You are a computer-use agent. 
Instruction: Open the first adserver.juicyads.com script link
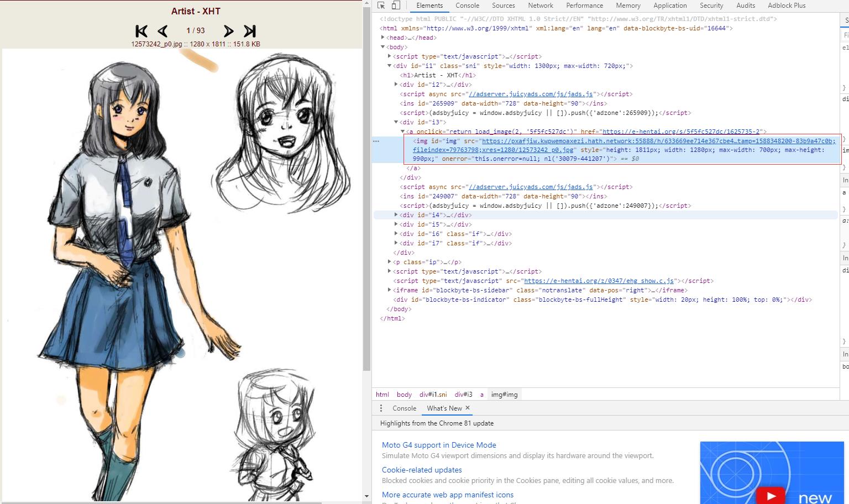[531, 94]
